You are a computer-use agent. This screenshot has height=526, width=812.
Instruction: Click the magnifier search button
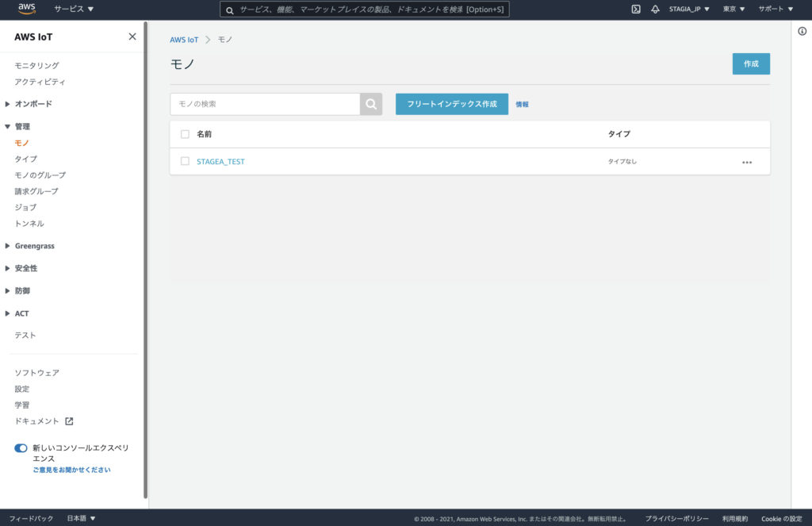point(371,104)
